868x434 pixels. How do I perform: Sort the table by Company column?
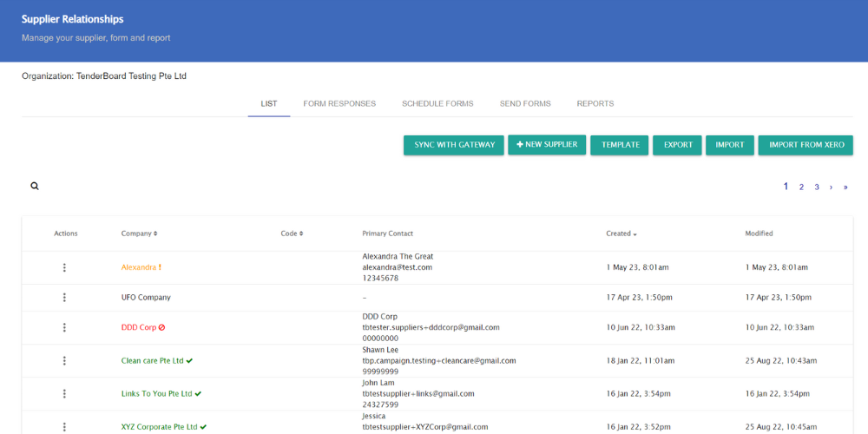pyautogui.click(x=139, y=233)
